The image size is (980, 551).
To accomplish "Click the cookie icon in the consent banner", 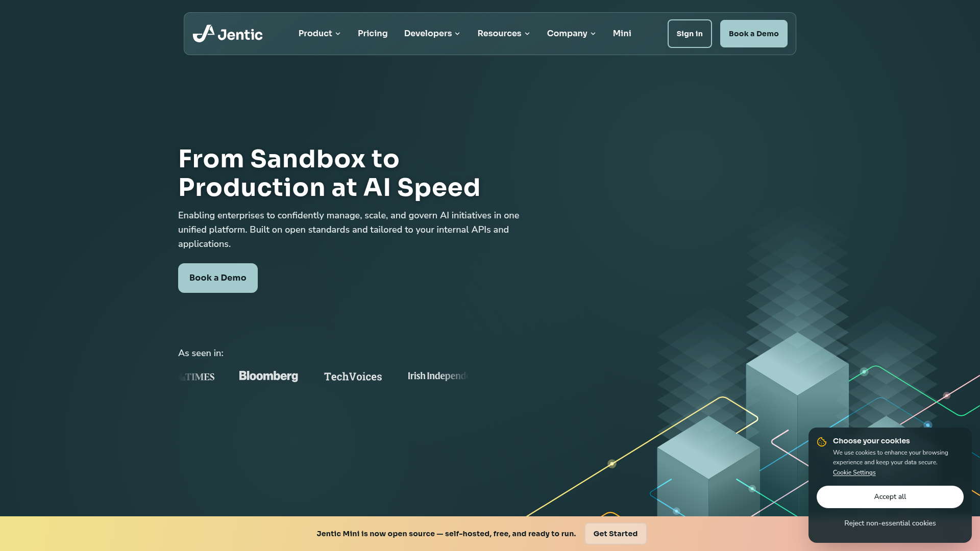I will click(822, 442).
